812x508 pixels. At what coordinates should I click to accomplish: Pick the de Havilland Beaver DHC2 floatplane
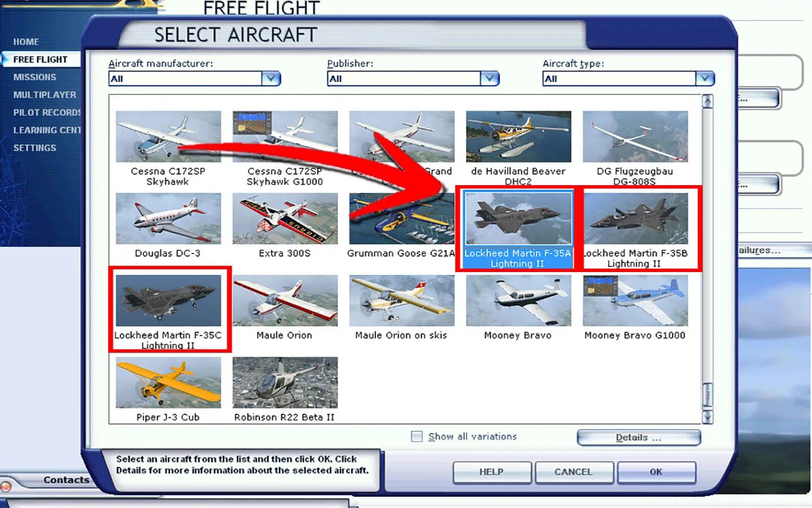518,137
